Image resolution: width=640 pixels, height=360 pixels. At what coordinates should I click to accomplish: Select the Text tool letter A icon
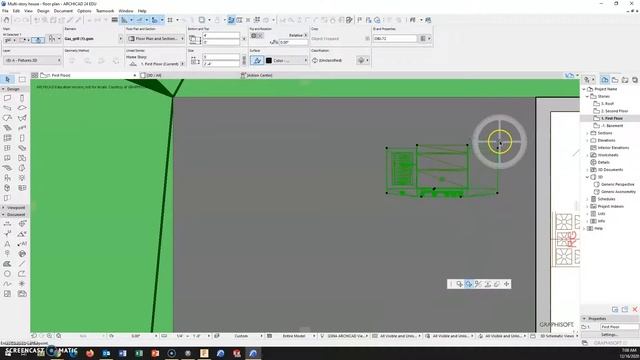(7, 244)
